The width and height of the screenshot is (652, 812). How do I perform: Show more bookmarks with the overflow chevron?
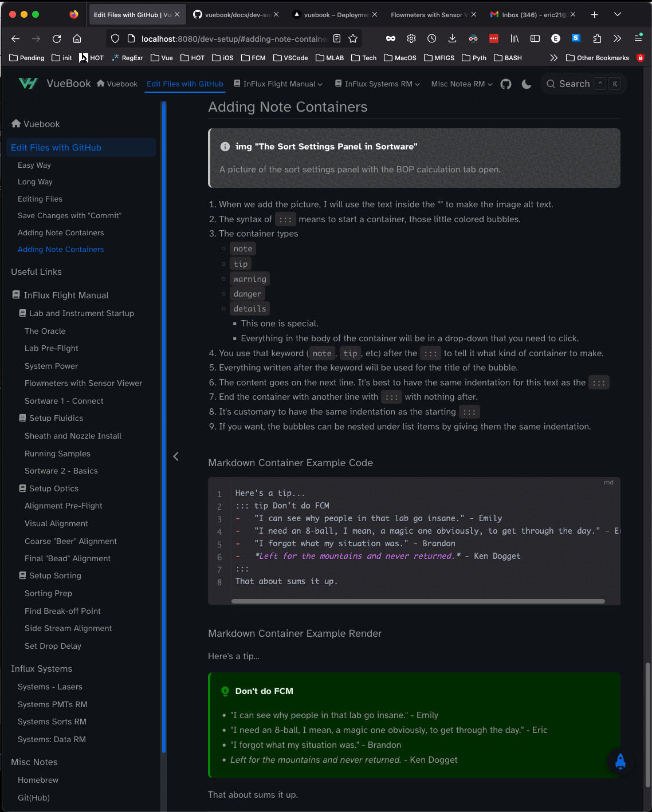553,58
